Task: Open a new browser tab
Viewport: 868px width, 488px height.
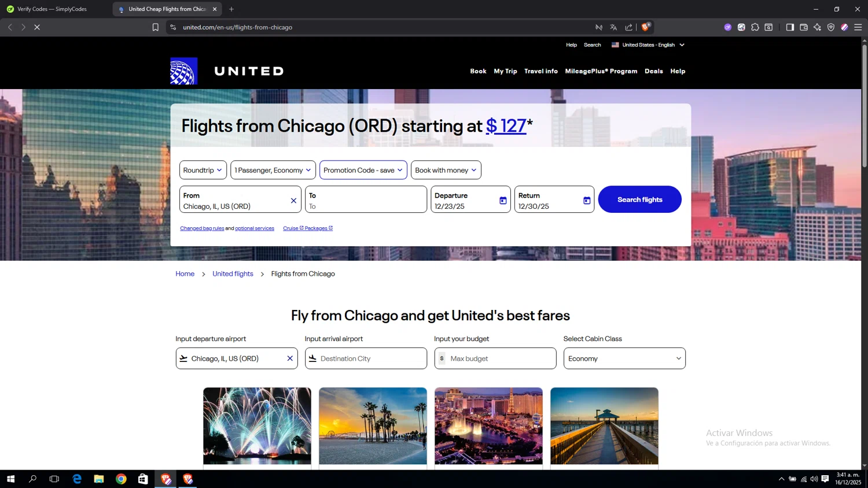Action: 231,9
